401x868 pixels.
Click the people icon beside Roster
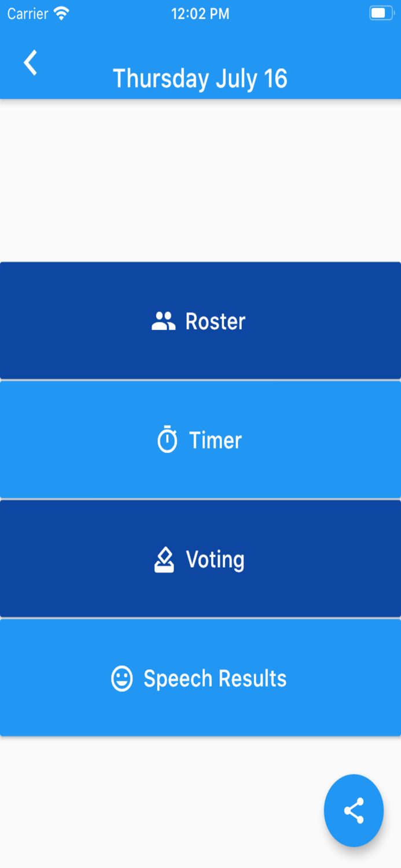coord(163,321)
